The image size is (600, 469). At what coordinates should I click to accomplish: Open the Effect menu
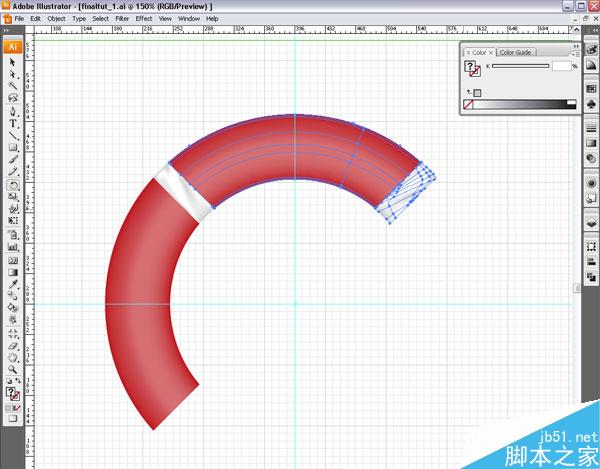[x=144, y=18]
